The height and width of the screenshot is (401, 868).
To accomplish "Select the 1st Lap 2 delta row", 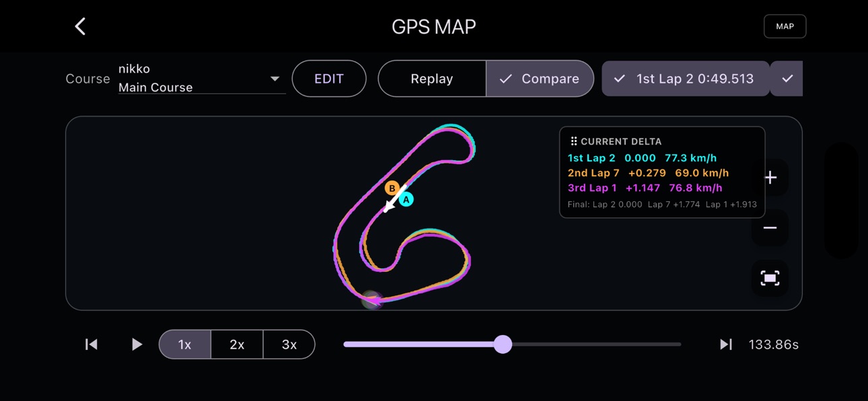I will click(x=642, y=158).
